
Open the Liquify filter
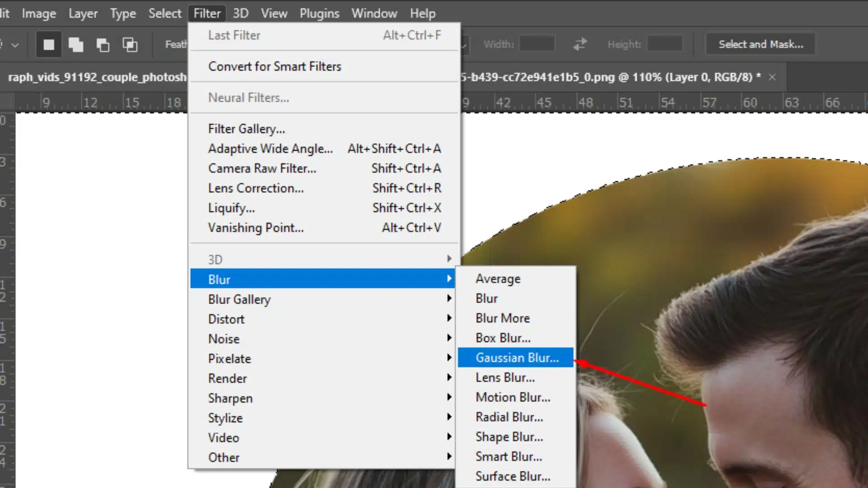click(324, 208)
